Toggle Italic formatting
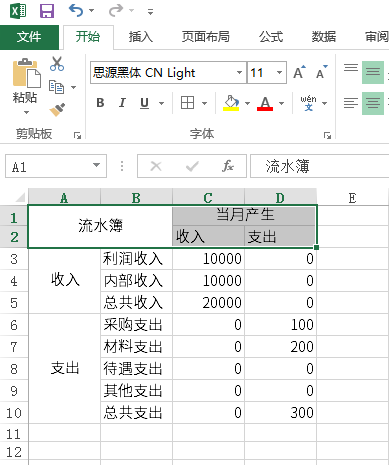Screen dimensions: 389x465 [122, 103]
